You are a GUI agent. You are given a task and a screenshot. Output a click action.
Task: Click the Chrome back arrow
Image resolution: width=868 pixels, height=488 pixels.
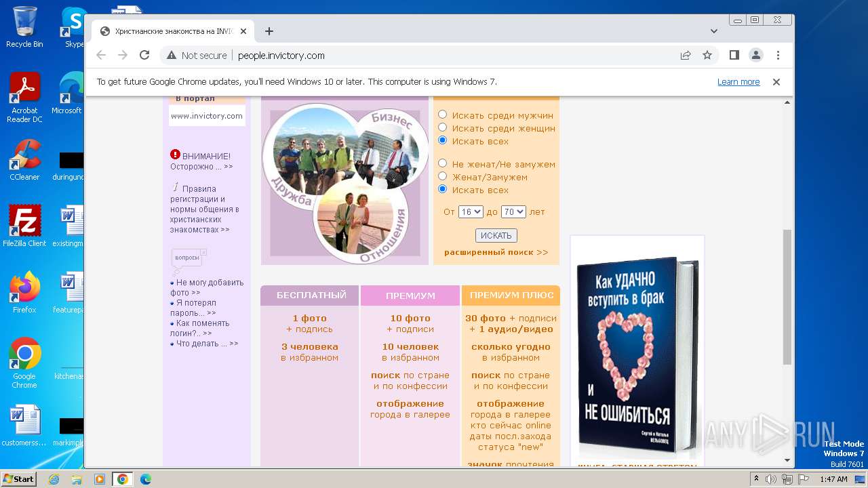click(x=101, y=55)
